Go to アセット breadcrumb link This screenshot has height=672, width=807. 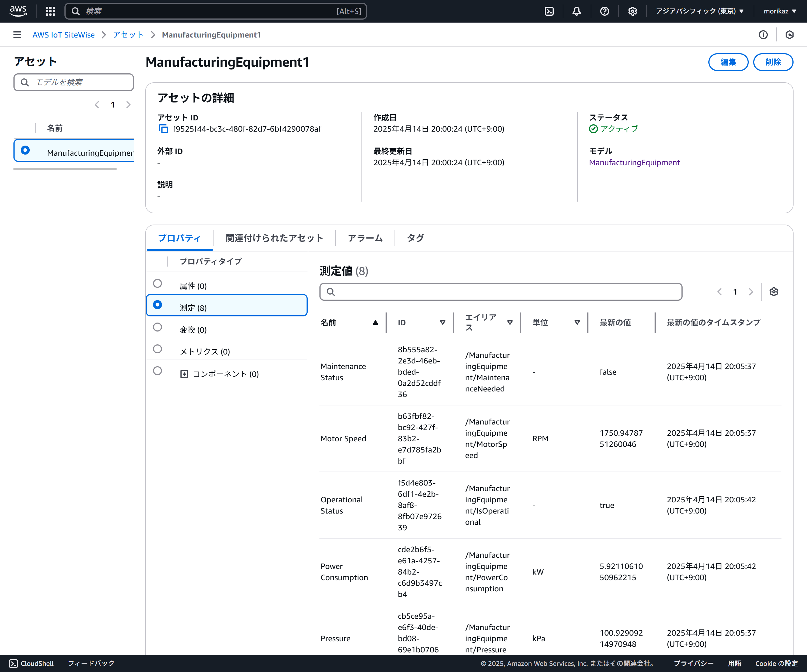[x=128, y=35]
